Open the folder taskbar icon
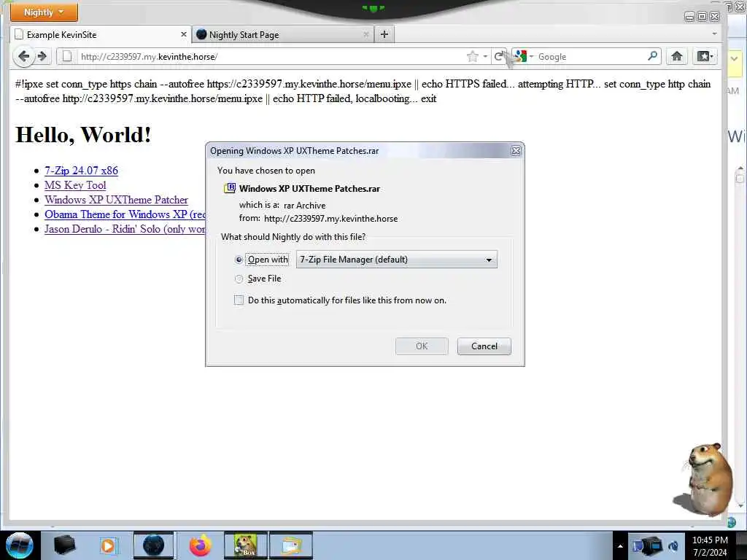 [291, 545]
